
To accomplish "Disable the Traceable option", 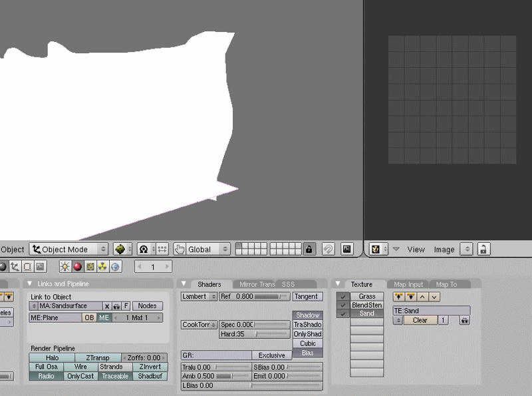I will pyautogui.click(x=115, y=376).
